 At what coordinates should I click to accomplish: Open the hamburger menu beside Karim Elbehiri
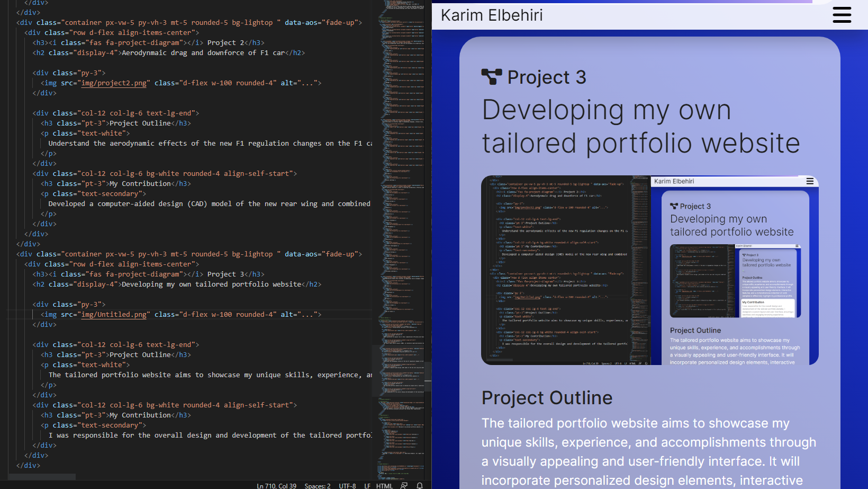[x=842, y=15]
